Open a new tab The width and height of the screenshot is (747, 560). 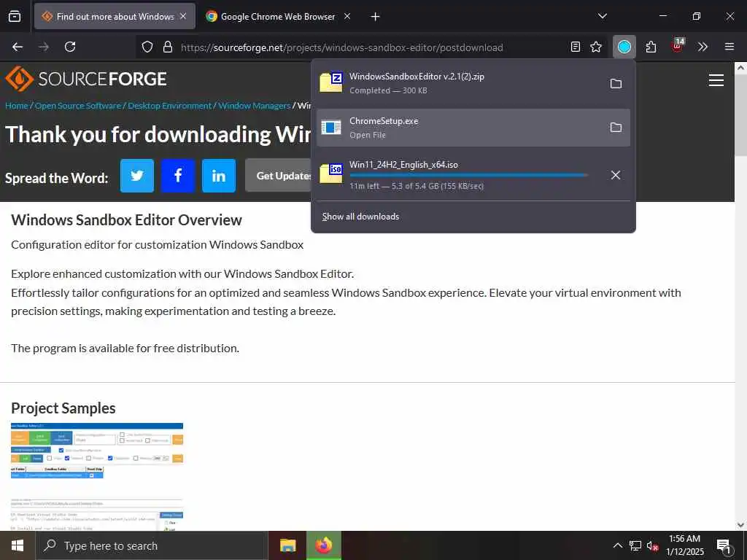[376, 17]
